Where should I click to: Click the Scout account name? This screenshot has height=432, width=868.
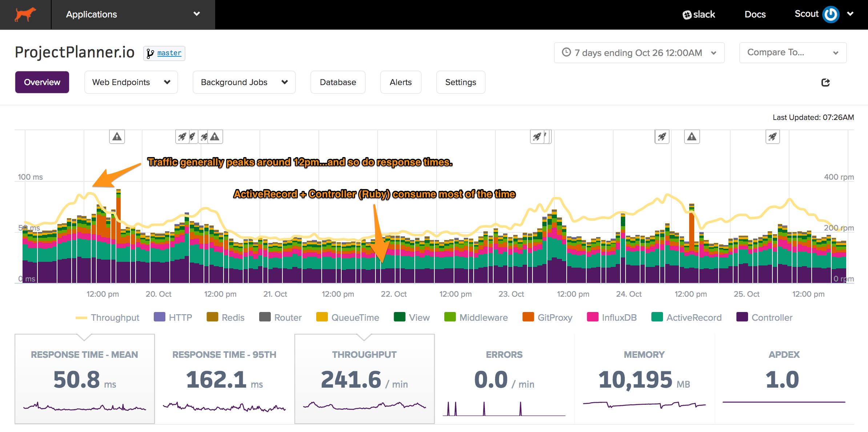pyautogui.click(x=806, y=14)
